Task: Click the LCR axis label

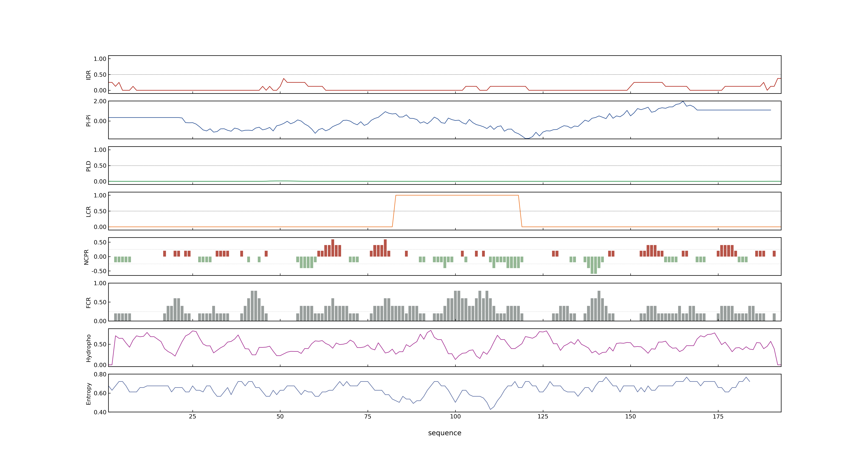Action: (x=88, y=211)
